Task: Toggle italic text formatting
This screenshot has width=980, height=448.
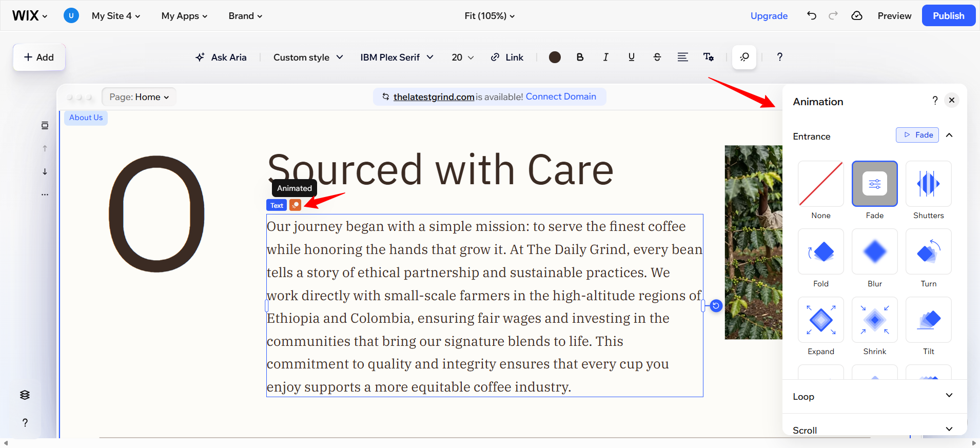Action: [605, 57]
